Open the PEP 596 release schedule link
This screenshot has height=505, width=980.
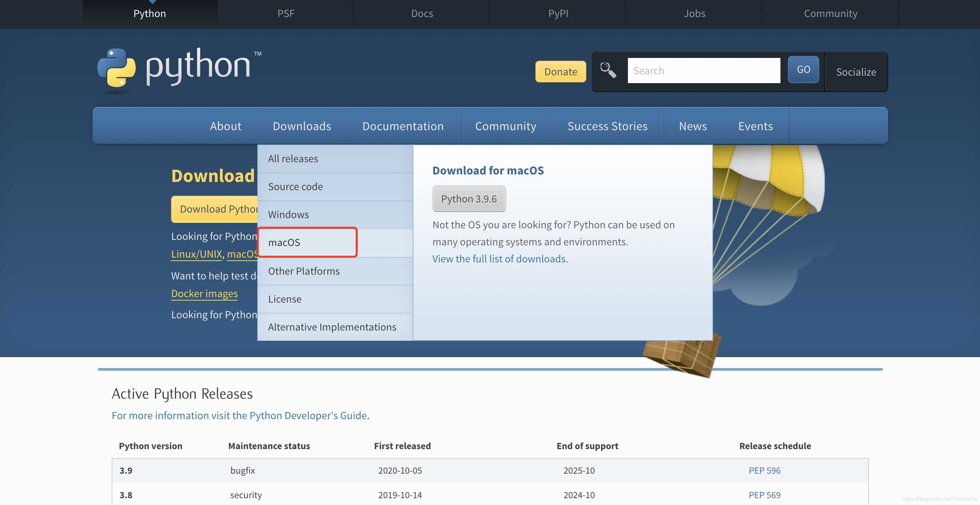click(x=764, y=471)
